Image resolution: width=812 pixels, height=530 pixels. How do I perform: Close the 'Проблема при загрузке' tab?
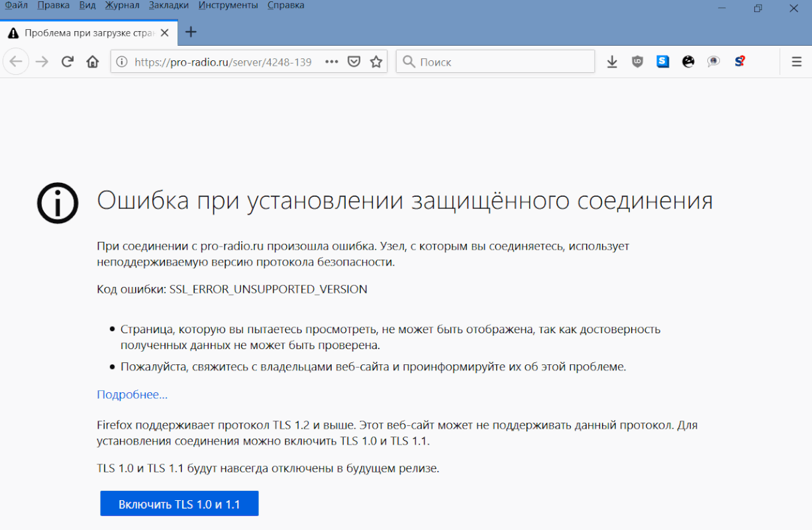[164, 32]
